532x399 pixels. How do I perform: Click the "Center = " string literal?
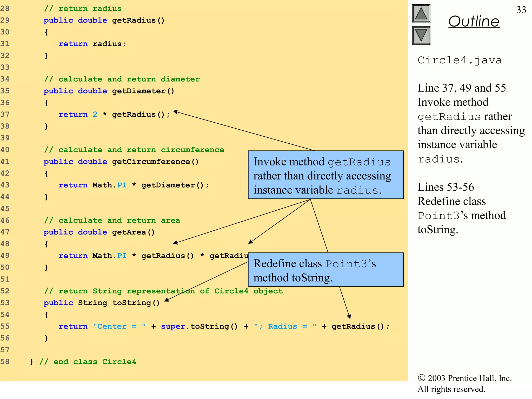119,327
